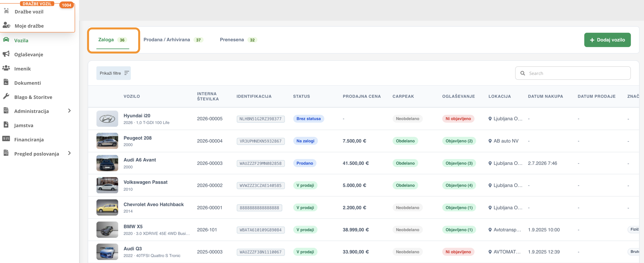Click VIN code WBATA610109G89084
This screenshot has height=263, width=644.
point(260,230)
